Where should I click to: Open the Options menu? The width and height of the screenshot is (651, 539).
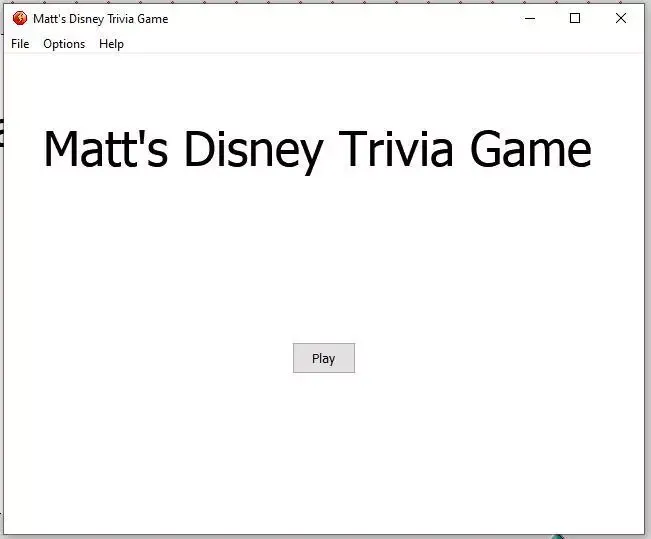pos(64,44)
